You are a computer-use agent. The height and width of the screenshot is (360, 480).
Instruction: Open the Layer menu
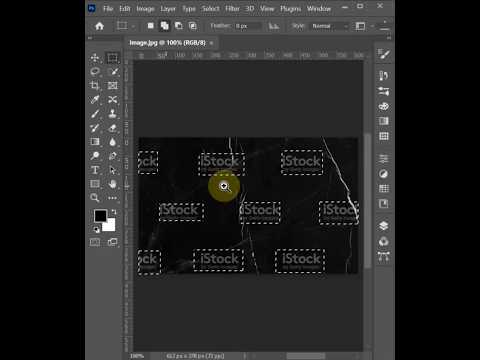coord(168,9)
